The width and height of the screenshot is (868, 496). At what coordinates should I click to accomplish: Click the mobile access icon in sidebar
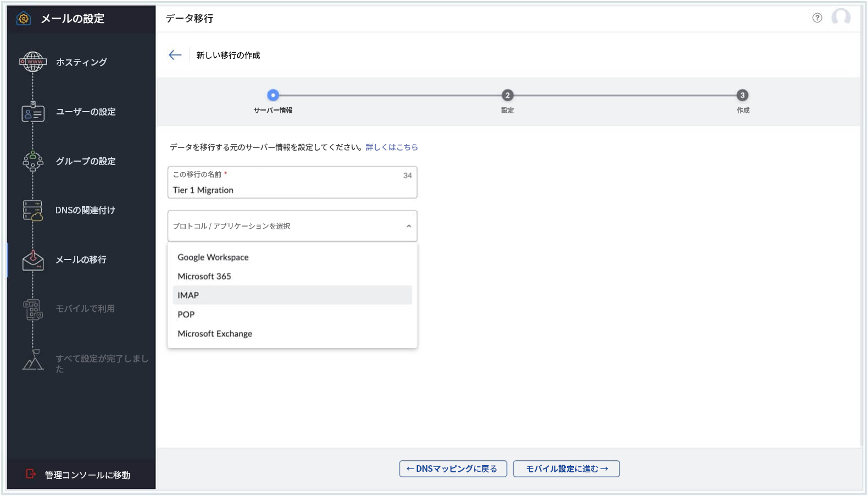pyautogui.click(x=33, y=309)
